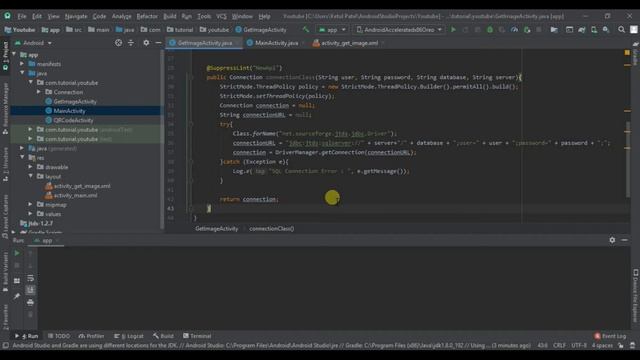Open the Project Structure folder icon
This screenshot has height=360, width=640.
(554, 30)
